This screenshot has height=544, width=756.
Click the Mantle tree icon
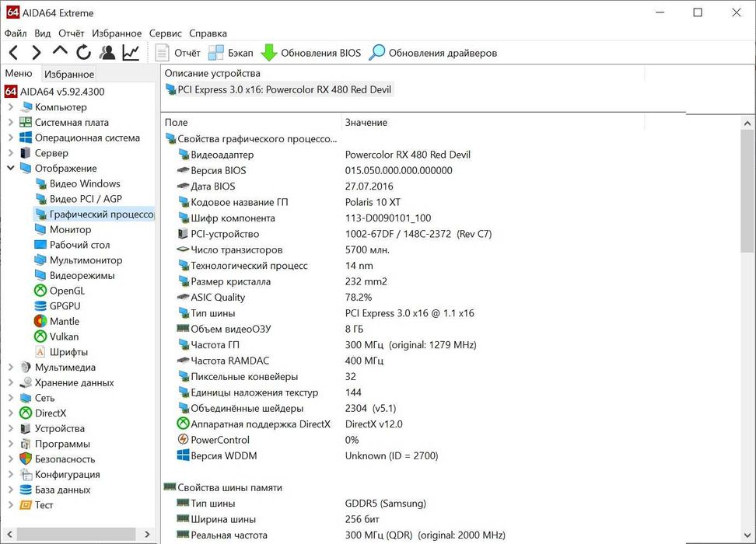[x=40, y=322]
